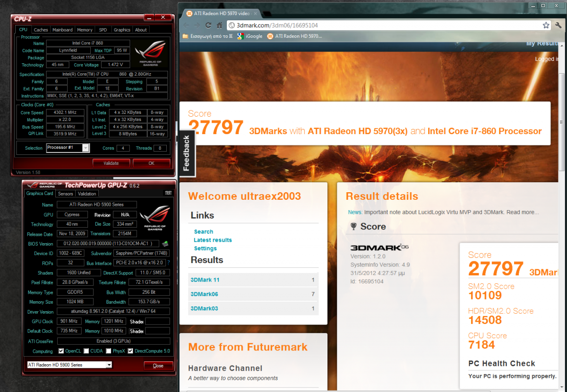Screen dimensions: 567x392
Task: Expand the Processor #1 selection dropdown
Action: click(86, 148)
